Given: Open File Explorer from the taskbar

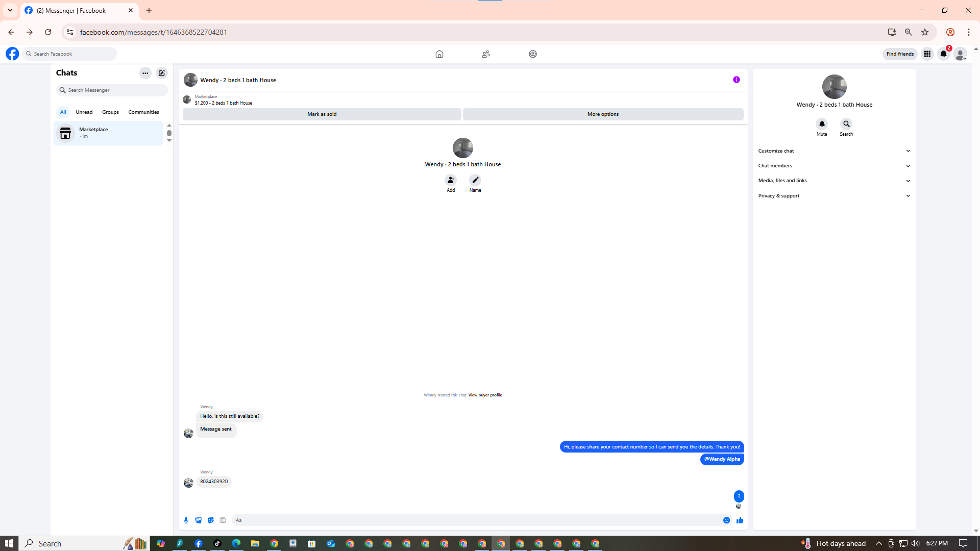Looking at the screenshot, I should coord(255,543).
